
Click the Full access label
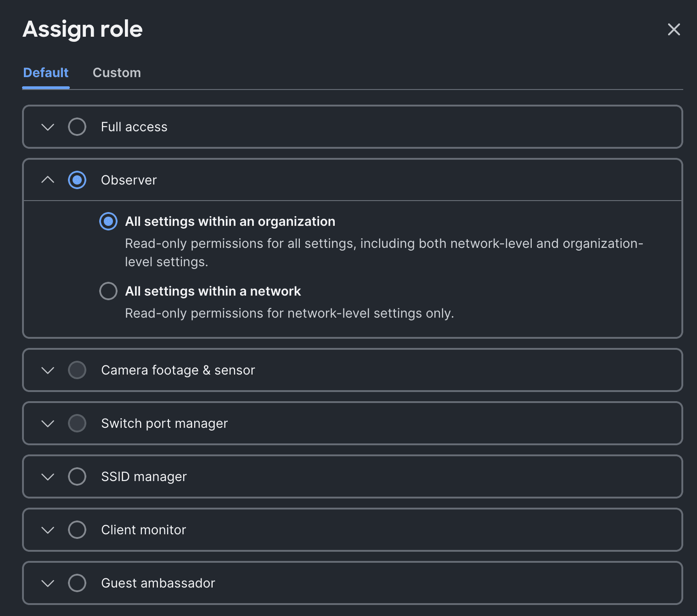[134, 127]
